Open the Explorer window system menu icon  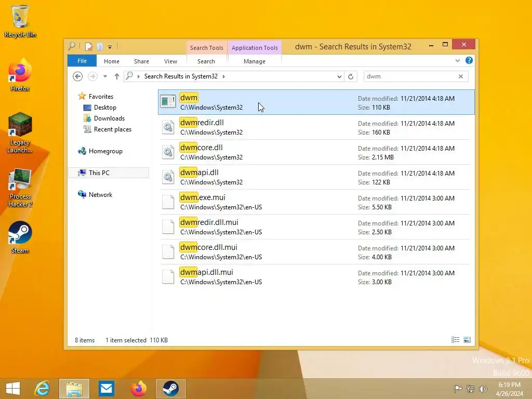tap(72, 46)
